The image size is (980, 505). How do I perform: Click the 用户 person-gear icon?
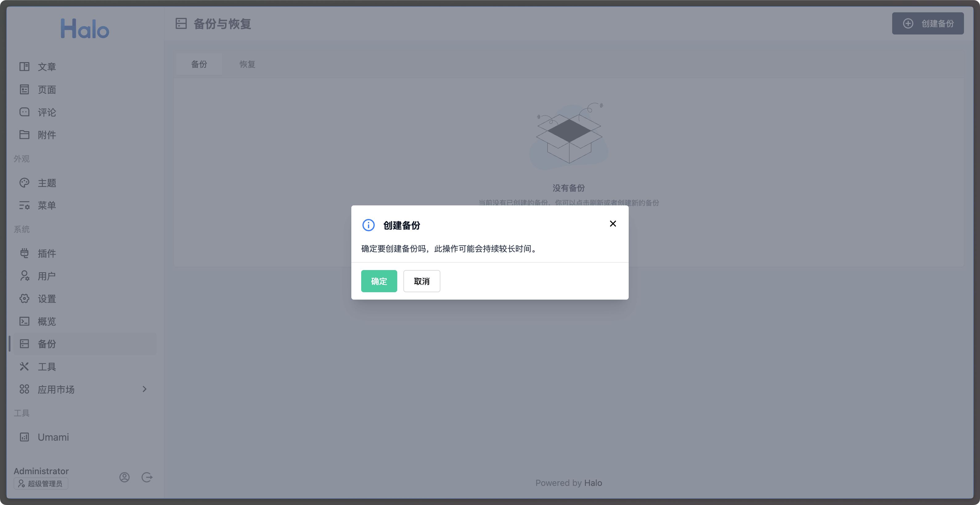24,276
